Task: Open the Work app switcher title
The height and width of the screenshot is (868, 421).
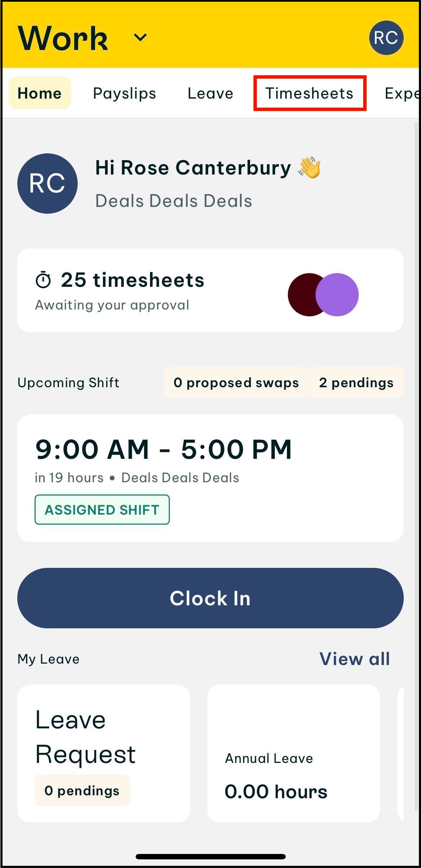Action: tap(63, 38)
